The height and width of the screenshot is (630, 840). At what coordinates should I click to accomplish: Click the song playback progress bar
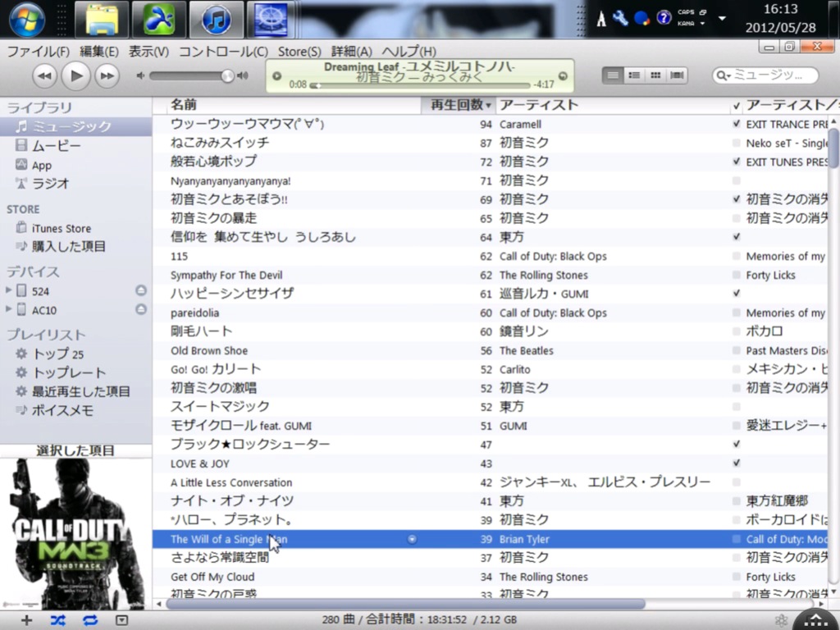tap(420, 85)
